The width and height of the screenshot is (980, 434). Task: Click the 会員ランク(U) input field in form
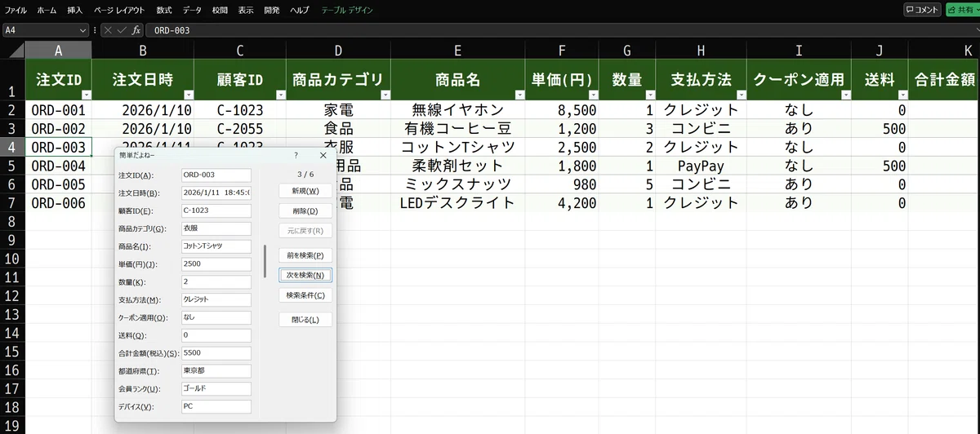[x=216, y=388]
